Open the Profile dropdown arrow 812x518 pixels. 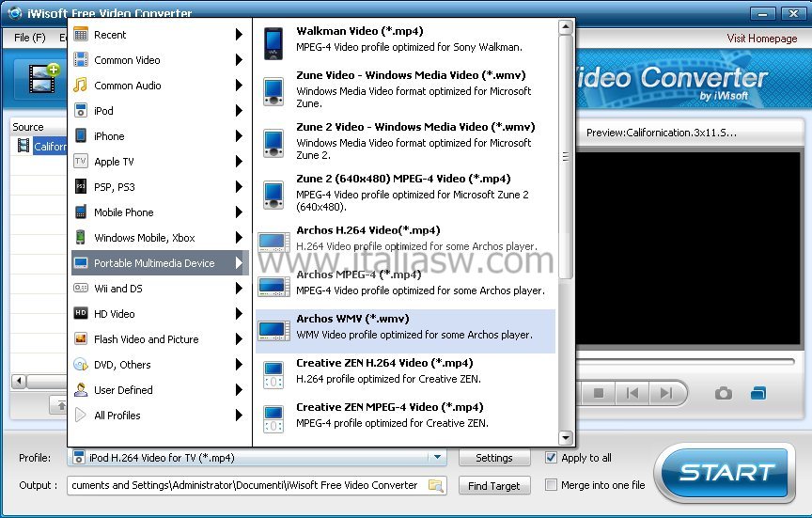pyautogui.click(x=437, y=458)
